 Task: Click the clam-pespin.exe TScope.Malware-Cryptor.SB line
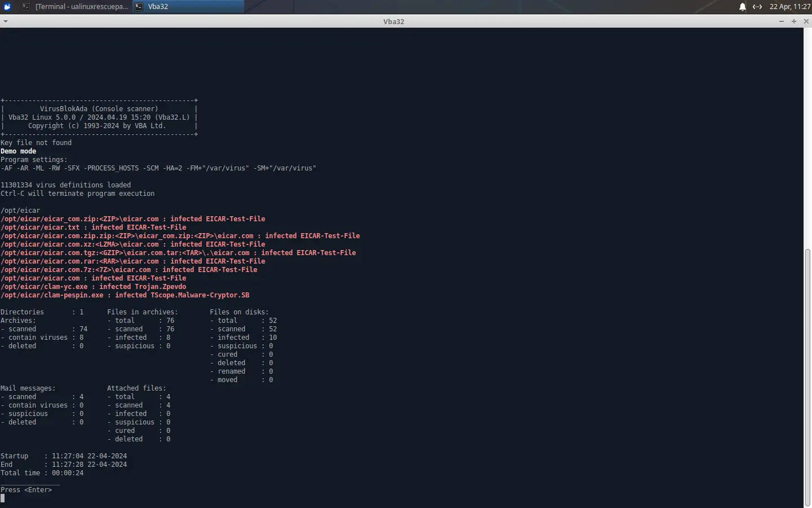coord(125,295)
